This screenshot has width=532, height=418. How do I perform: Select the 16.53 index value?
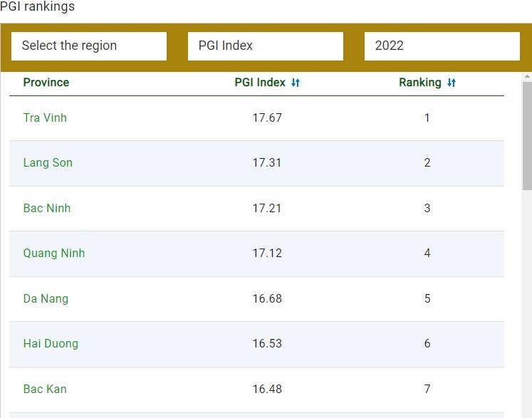(x=267, y=343)
